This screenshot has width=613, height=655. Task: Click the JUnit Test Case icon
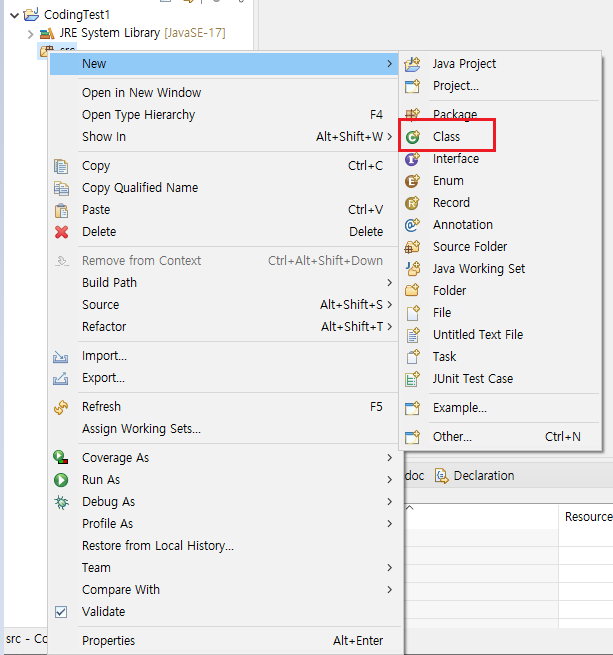[412, 379]
